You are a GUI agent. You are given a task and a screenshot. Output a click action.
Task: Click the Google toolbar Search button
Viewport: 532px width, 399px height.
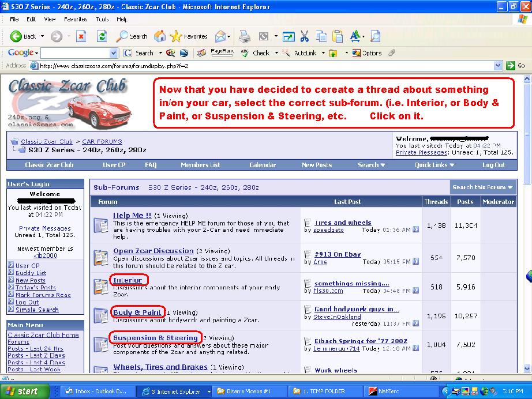click(x=138, y=53)
